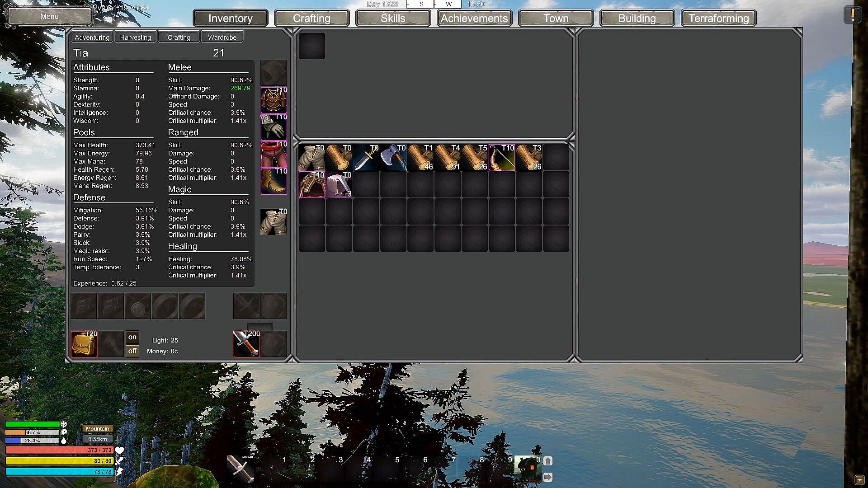Open the Terraforming panel
This screenshot has width=868, height=488.
(x=718, y=19)
